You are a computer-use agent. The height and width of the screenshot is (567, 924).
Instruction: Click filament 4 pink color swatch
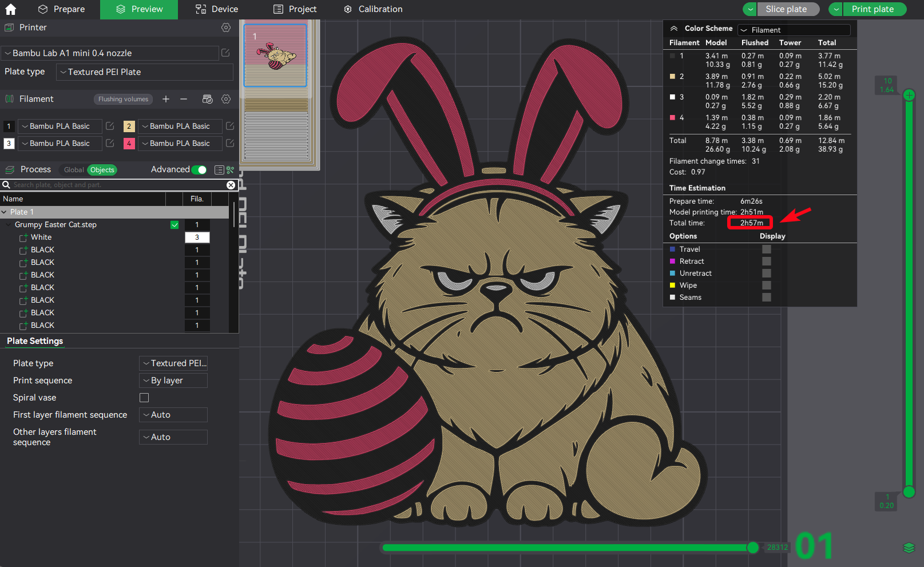tap(129, 144)
